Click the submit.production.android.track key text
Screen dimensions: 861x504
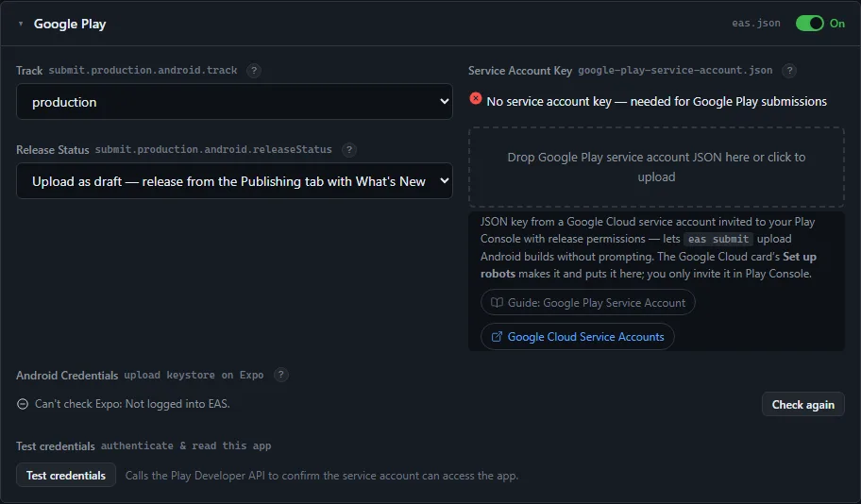point(143,70)
